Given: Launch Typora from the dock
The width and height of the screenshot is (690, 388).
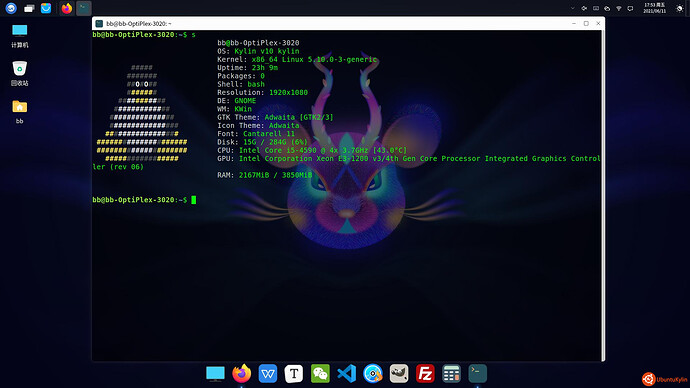Looking at the screenshot, I should 294,373.
